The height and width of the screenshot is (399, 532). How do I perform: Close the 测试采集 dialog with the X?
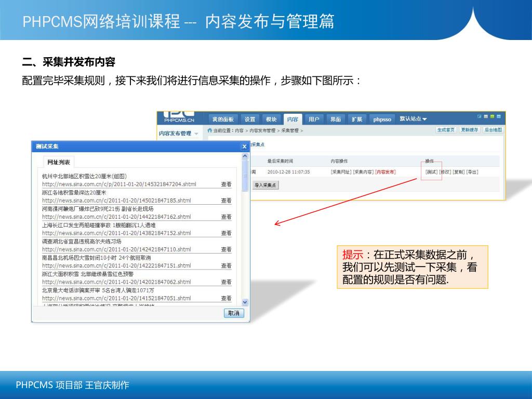pos(244,147)
